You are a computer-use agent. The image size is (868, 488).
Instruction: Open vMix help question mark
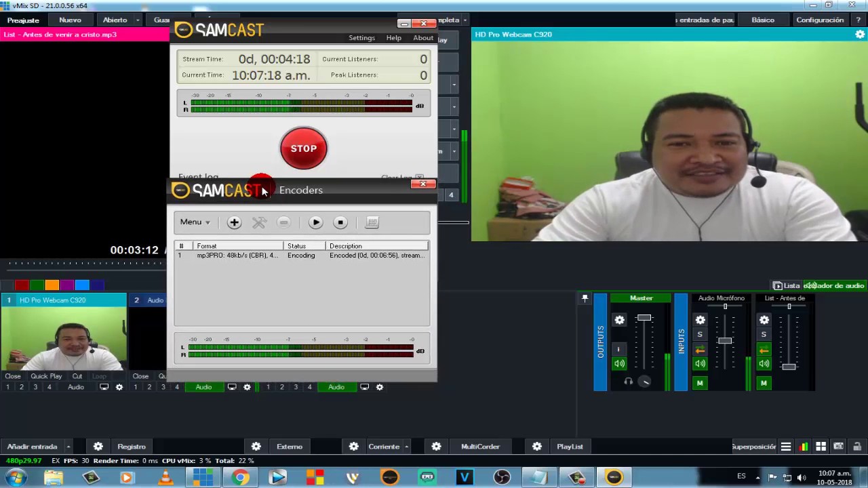859,20
